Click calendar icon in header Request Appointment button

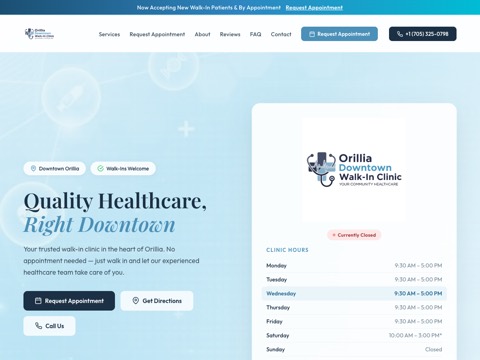point(312,34)
